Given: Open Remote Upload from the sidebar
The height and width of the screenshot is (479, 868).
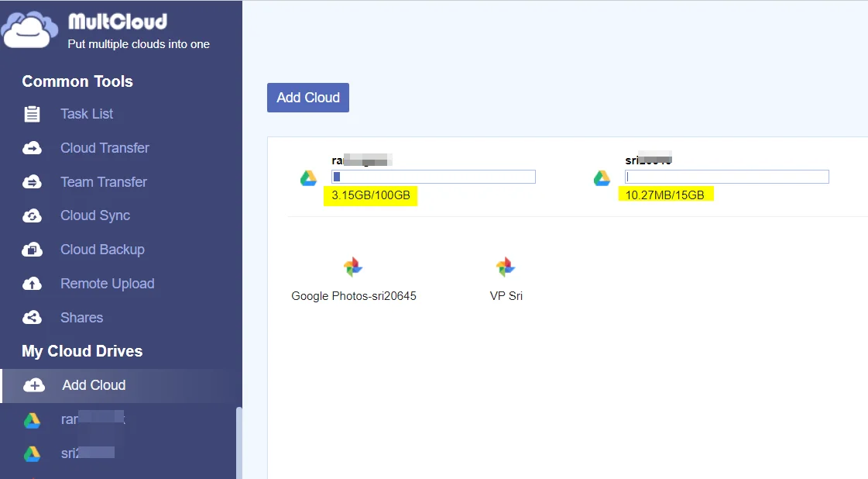Looking at the screenshot, I should click(108, 284).
